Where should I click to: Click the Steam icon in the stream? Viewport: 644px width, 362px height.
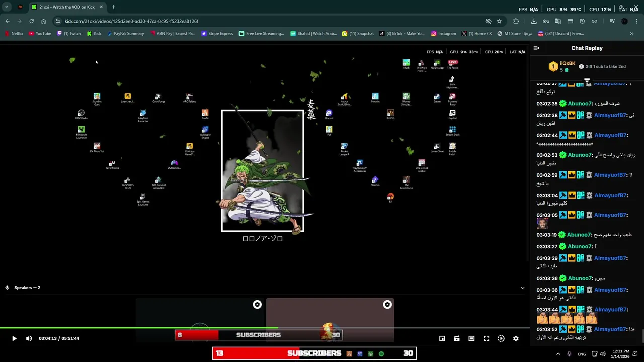pyautogui.click(x=437, y=98)
